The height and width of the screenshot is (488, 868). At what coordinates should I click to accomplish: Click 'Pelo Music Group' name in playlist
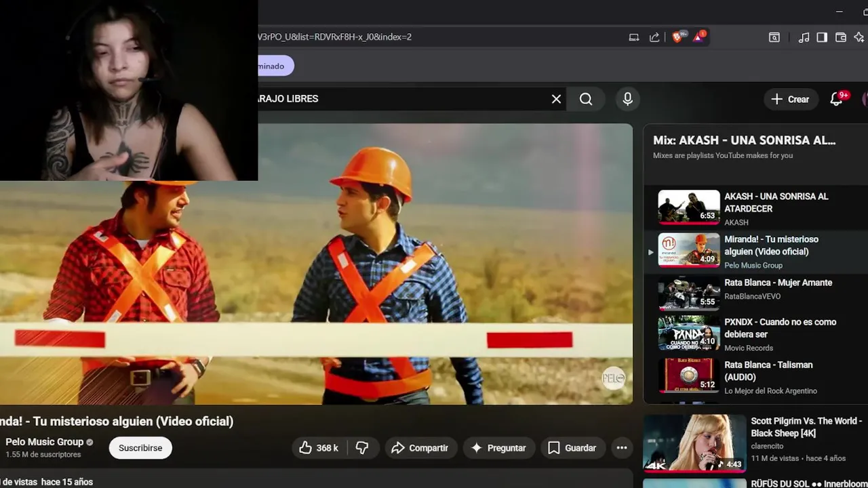coord(753,265)
